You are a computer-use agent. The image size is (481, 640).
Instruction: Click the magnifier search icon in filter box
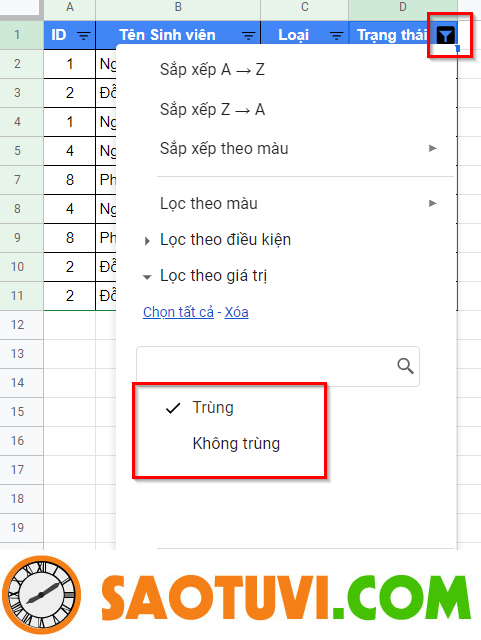pos(405,366)
